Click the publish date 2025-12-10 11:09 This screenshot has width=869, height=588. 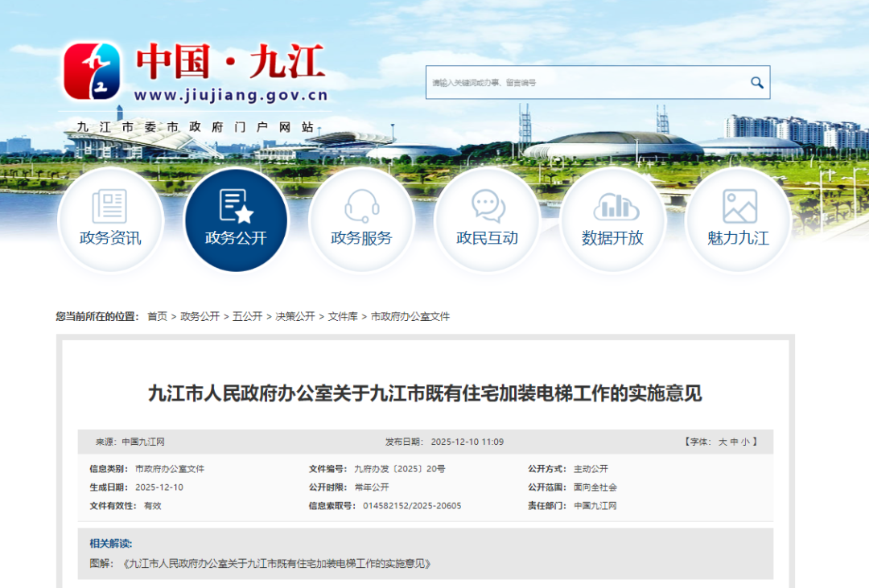point(467,442)
